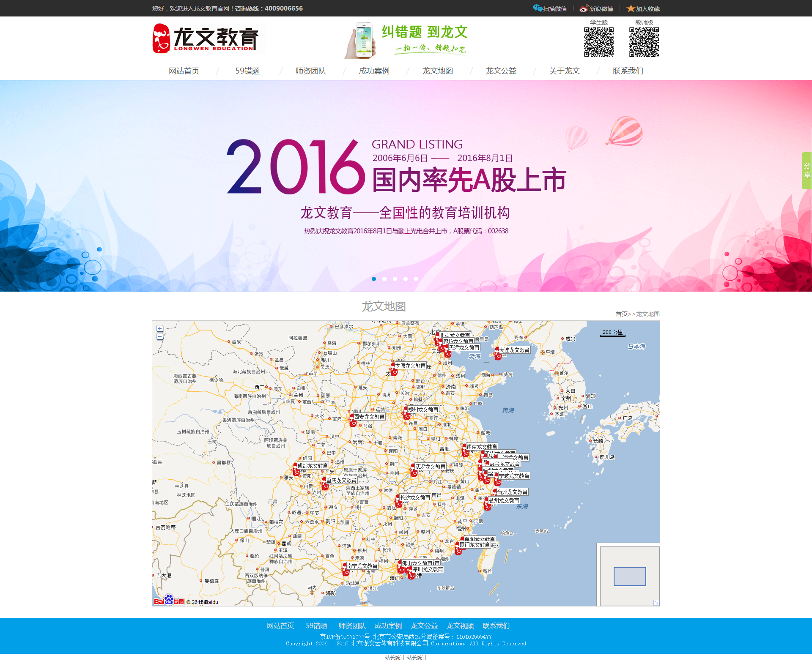
Task: Click footer link 龙文公益
Action: [x=424, y=626]
